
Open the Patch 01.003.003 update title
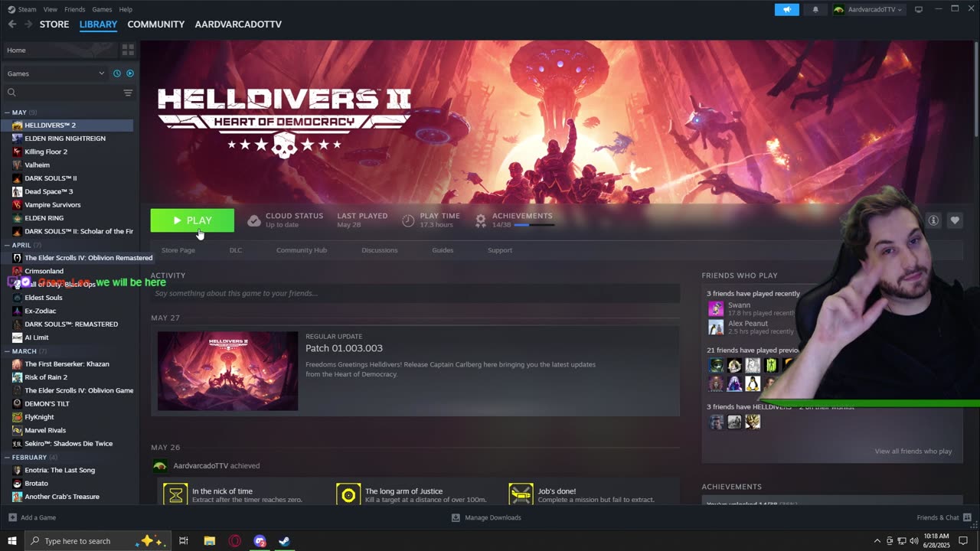(x=344, y=348)
